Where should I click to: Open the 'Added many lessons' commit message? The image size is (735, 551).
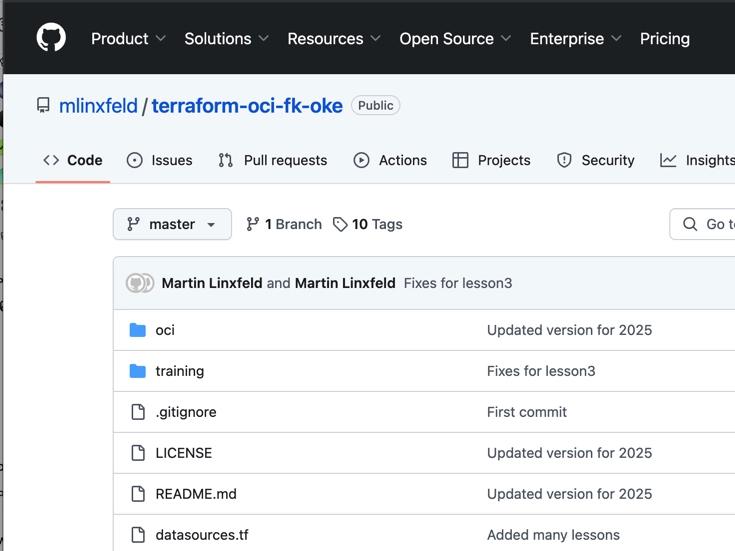(x=553, y=534)
